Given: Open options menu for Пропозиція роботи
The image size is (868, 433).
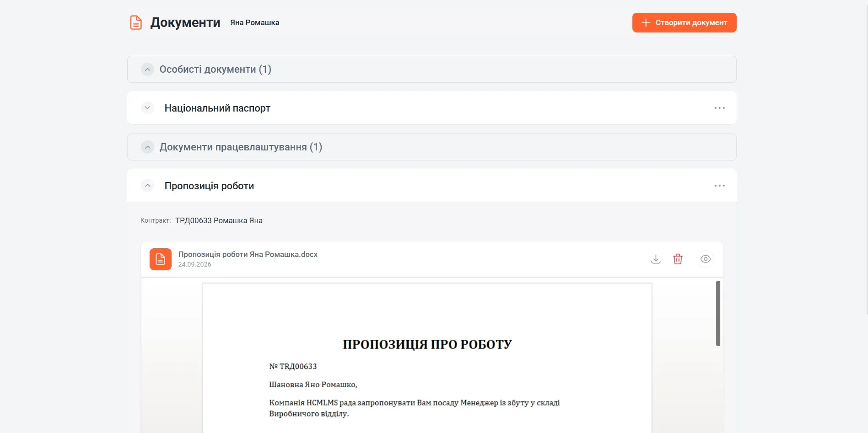Looking at the screenshot, I should click(719, 186).
